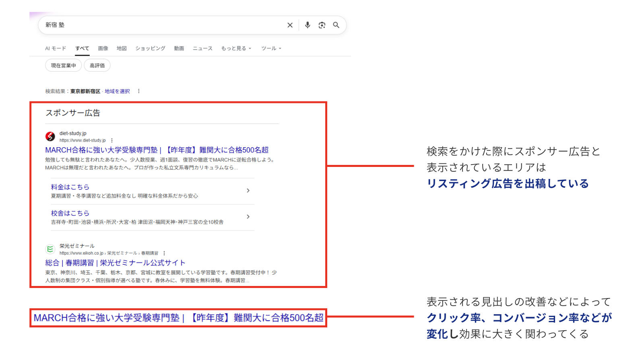Switch to the ニュース tab

coord(202,48)
